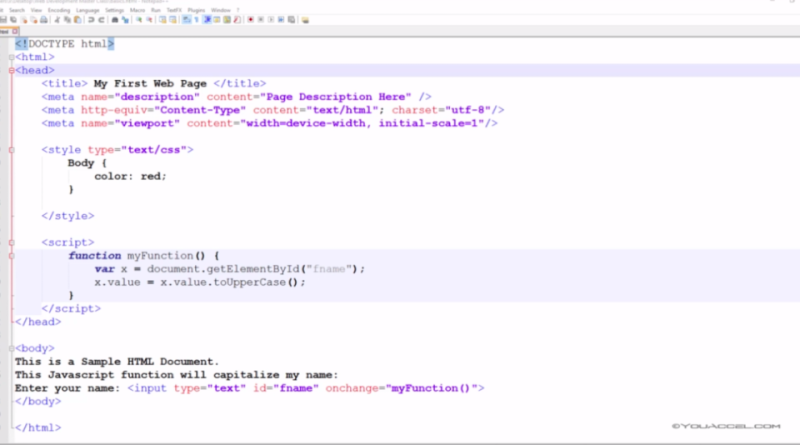Open the View menu
The width and height of the screenshot is (800, 445).
click(36, 10)
